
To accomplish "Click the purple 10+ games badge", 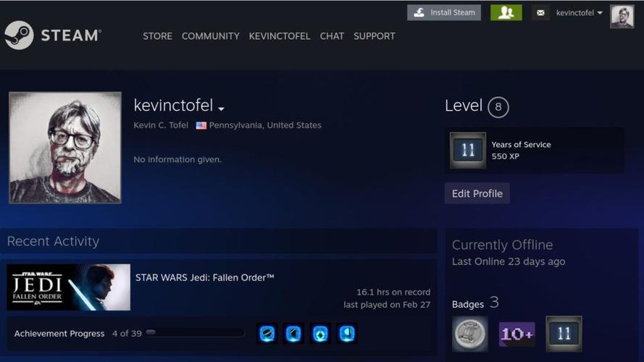I will click(x=517, y=334).
